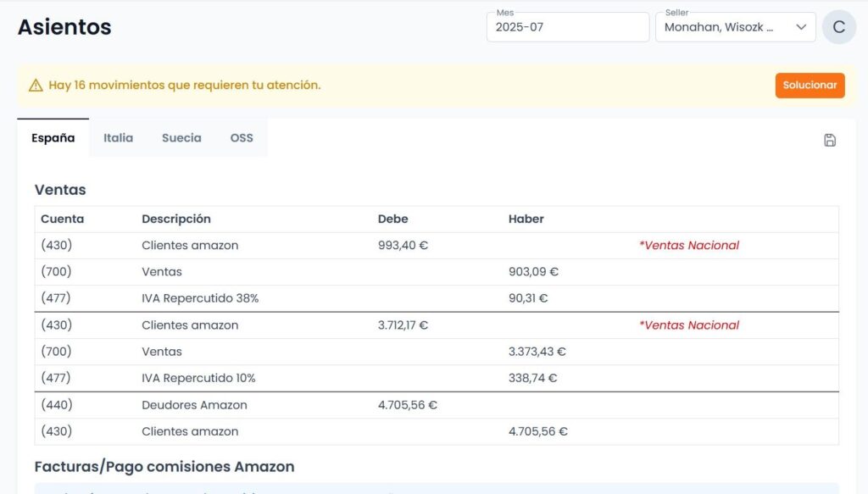
Task: Open the OSS tab
Action: click(242, 138)
